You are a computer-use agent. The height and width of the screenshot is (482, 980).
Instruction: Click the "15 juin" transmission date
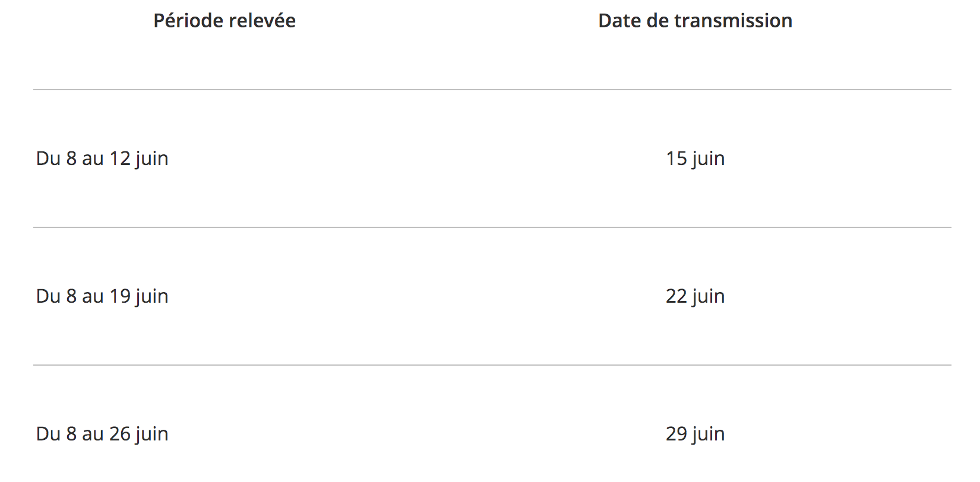[x=695, y=158]
